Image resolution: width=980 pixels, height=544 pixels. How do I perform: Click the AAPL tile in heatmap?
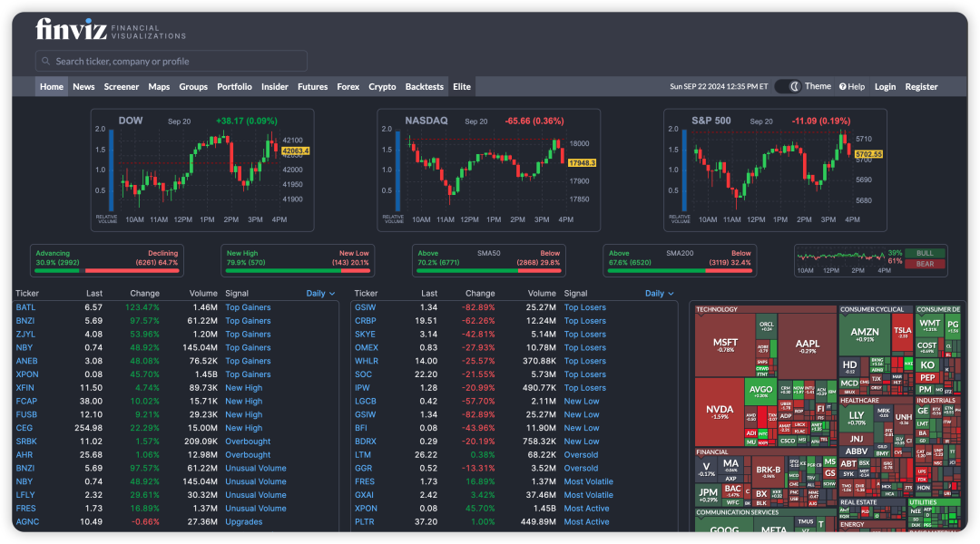point(807,345)
